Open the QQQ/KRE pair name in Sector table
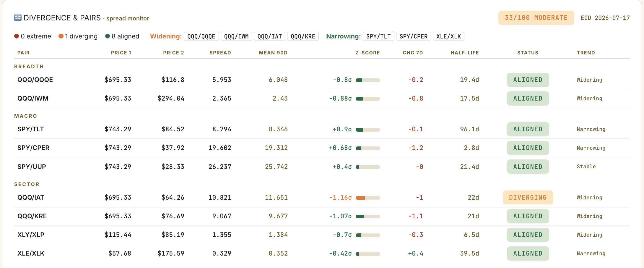Screen dimensions: 644x268 coord(32,216)
